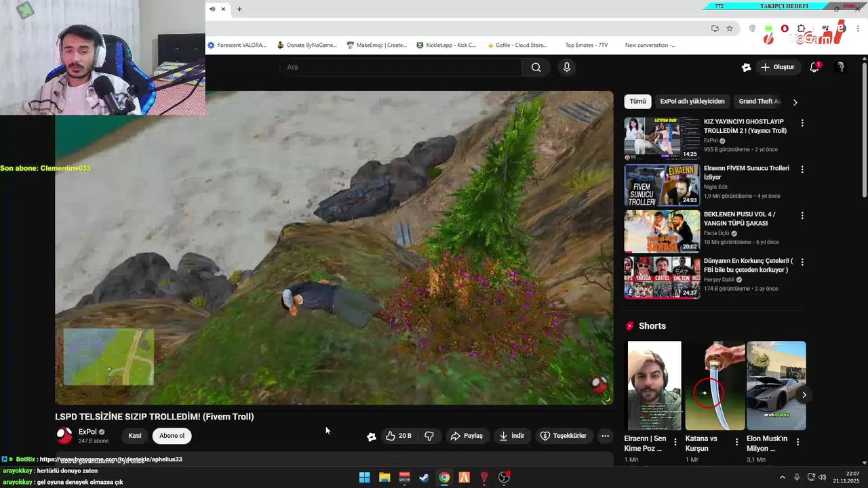Open florescent VALORA bookmark
This screenshot has width=868, height=488.
[x=237, y=45]
